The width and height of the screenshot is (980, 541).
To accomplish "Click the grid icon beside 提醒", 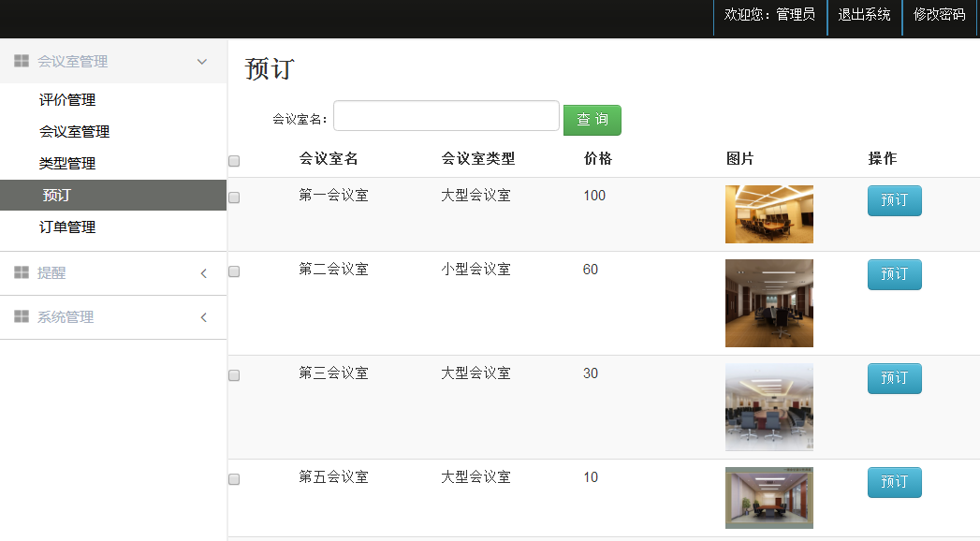I will (22, 272).
